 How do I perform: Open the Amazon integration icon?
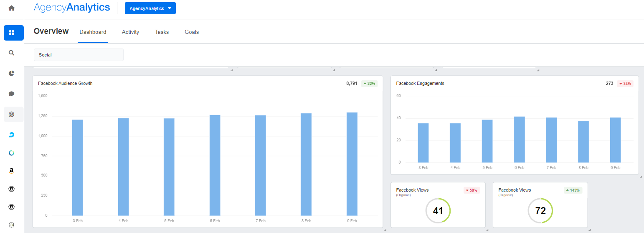12,171
